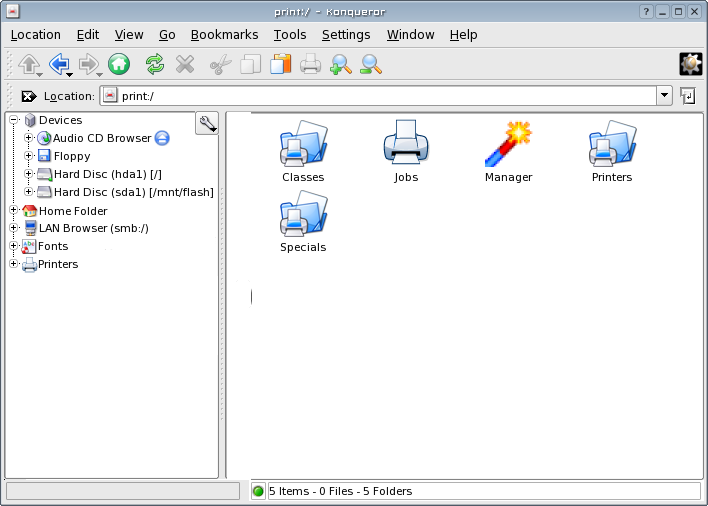Open the Go menu
This screenshot has width=708, height=506.
pos(167,35)
